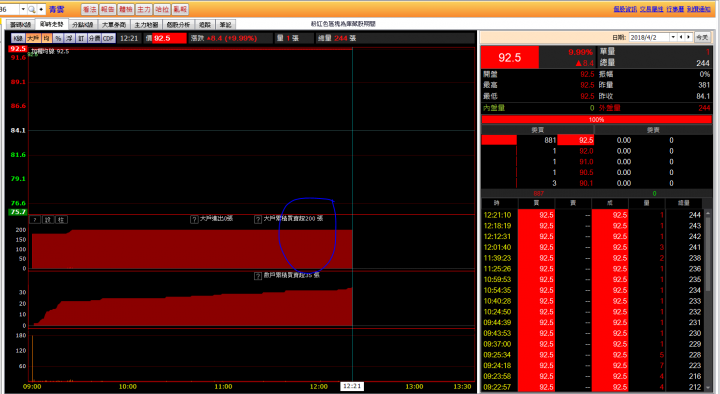Click the 2018/4/2 date field
The image size is (720, 394).
[x=649, y=37]
